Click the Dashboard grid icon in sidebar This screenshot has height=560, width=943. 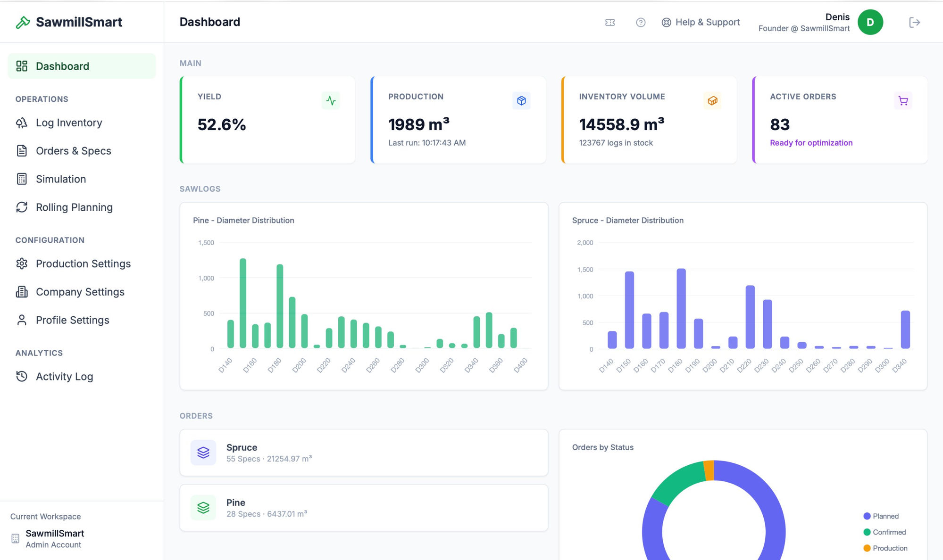22,66
